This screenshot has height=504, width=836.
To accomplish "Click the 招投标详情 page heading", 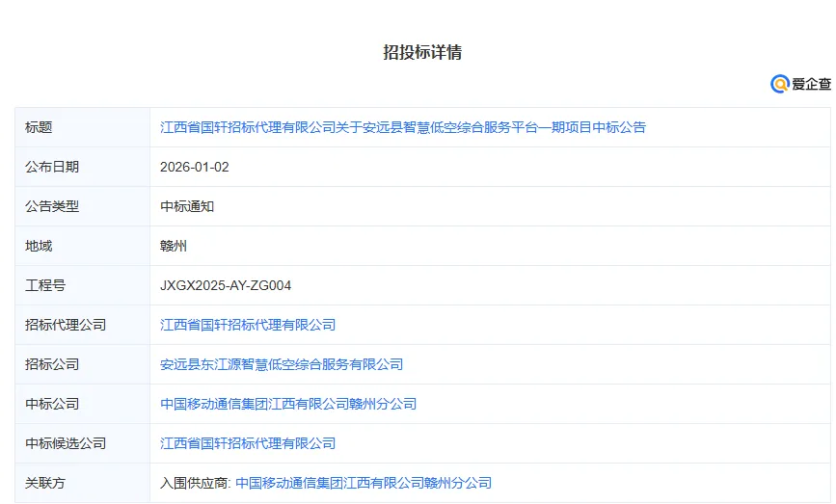I will pos(422,52).
